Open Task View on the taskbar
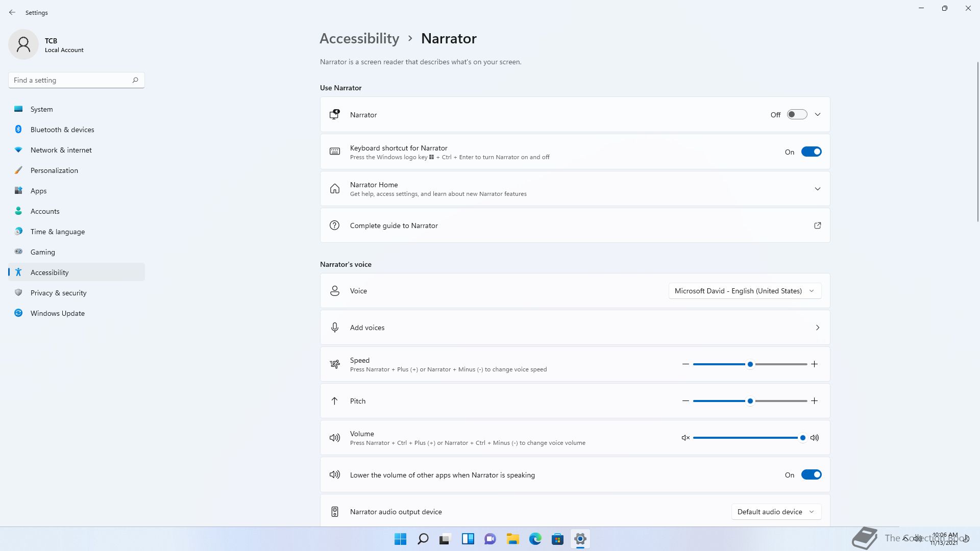Image resolution: width=980 pixels, height=551 pixels. pyautogui.click(x=445, y=539)
